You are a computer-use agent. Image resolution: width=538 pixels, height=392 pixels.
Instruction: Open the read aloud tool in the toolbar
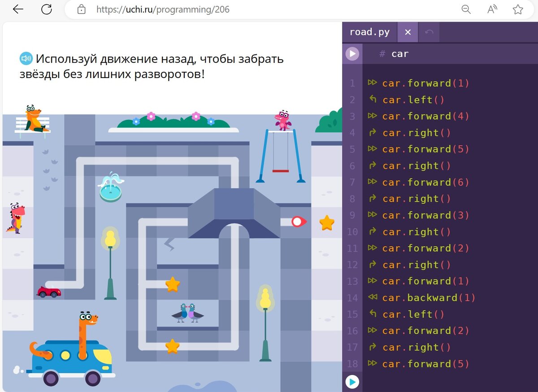point(491,9)
